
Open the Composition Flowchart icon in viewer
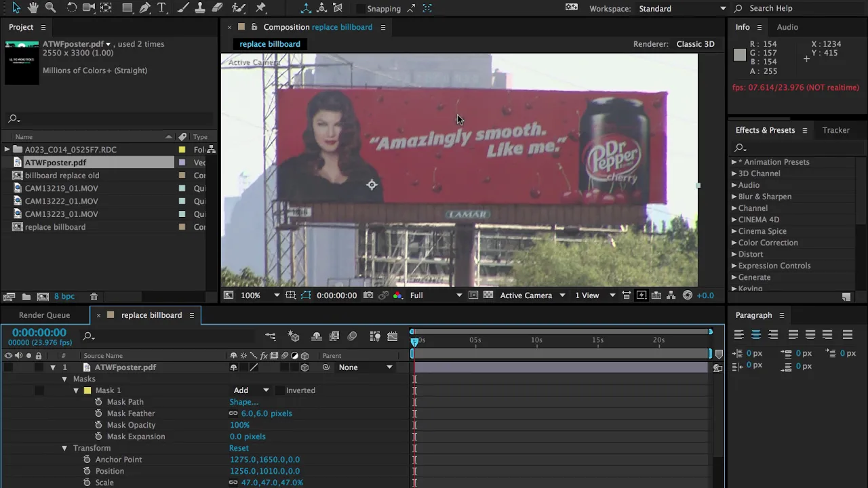[x=671, y=296]
